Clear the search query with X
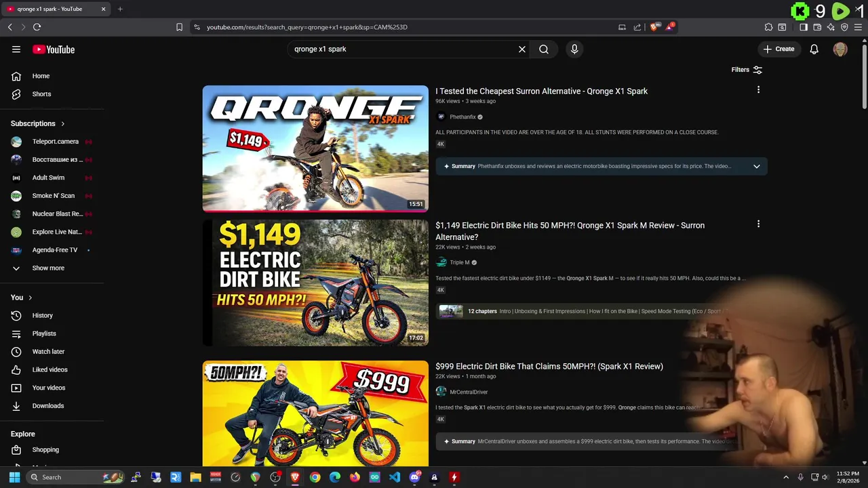Screen dimensions: 868x488 pyautogui.click(x=522, y=49)
